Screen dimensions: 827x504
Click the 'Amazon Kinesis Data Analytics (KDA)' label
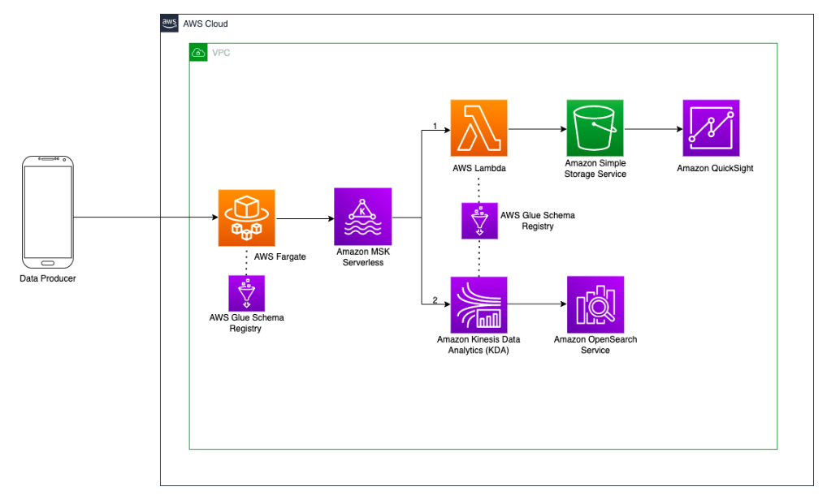[478, 345]
